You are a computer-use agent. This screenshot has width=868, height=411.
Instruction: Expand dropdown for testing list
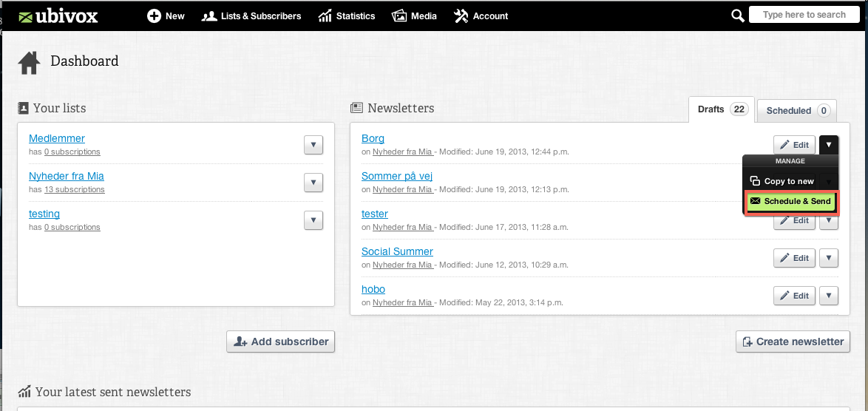[313, 220]
